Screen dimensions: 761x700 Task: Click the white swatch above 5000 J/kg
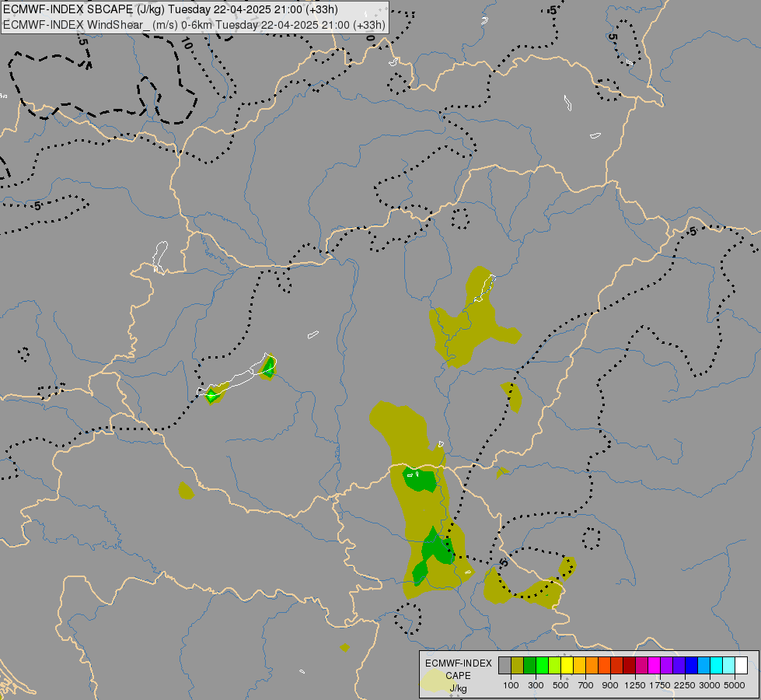pos(741,666)
